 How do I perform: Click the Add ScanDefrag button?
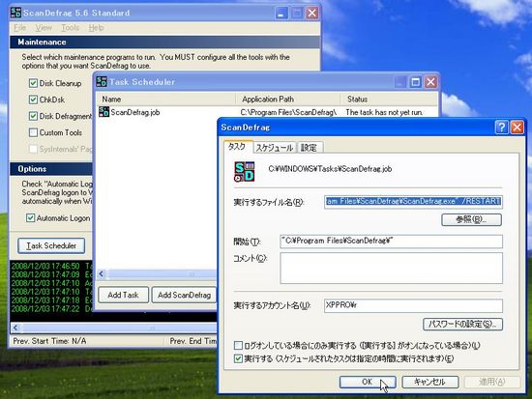click(x=184, y=295)
